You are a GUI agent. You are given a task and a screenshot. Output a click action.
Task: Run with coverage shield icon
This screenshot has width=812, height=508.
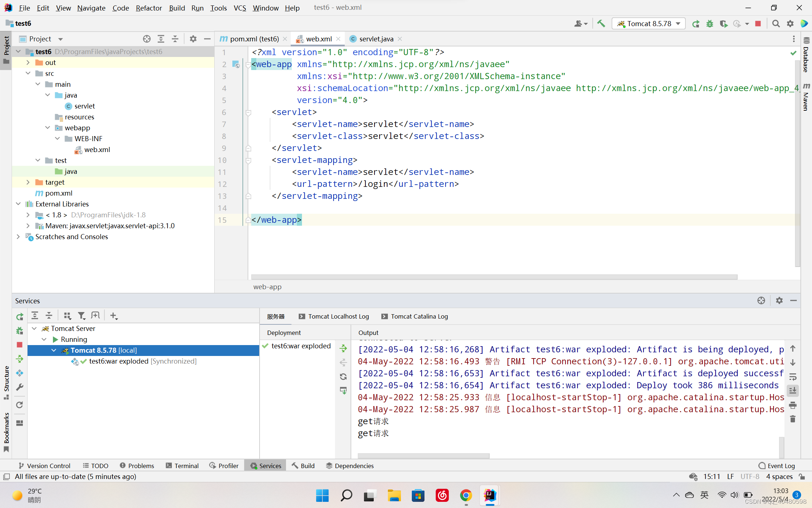coord(724,24)
